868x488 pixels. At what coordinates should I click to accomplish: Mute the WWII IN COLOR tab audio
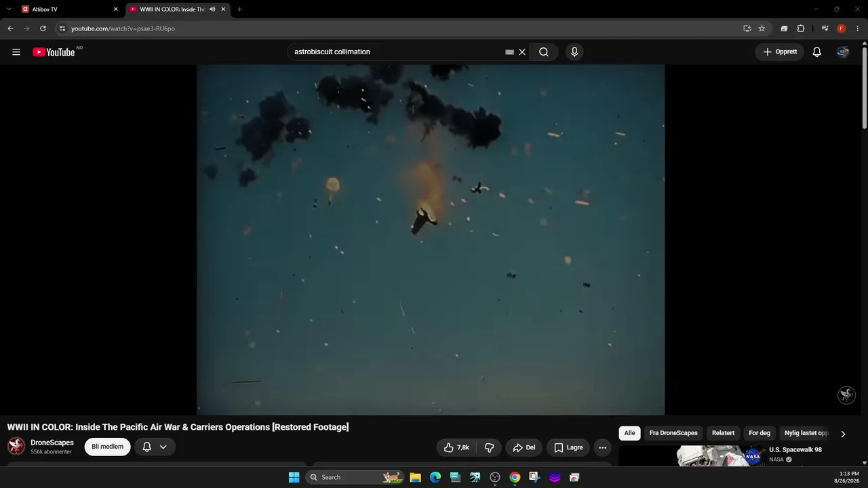coord(212,9)
